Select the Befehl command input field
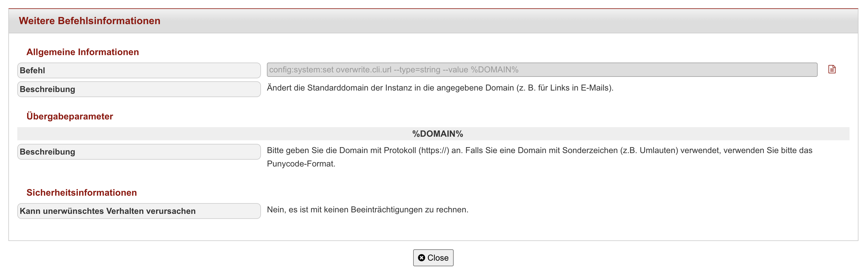 (542, 70)
